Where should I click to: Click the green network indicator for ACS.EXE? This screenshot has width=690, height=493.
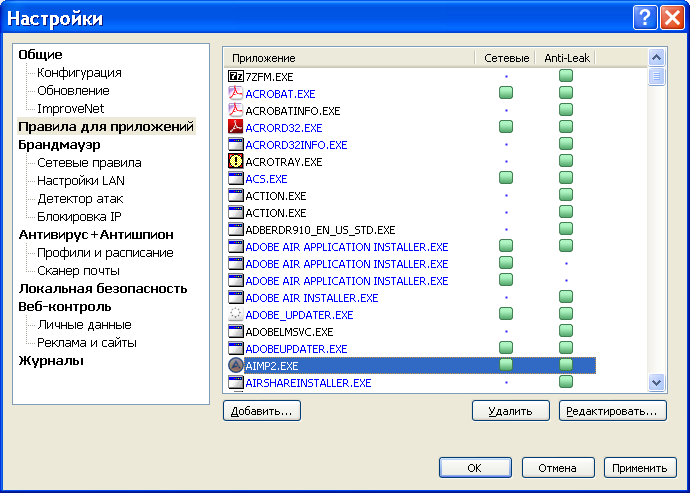click(x=506, y=178)
